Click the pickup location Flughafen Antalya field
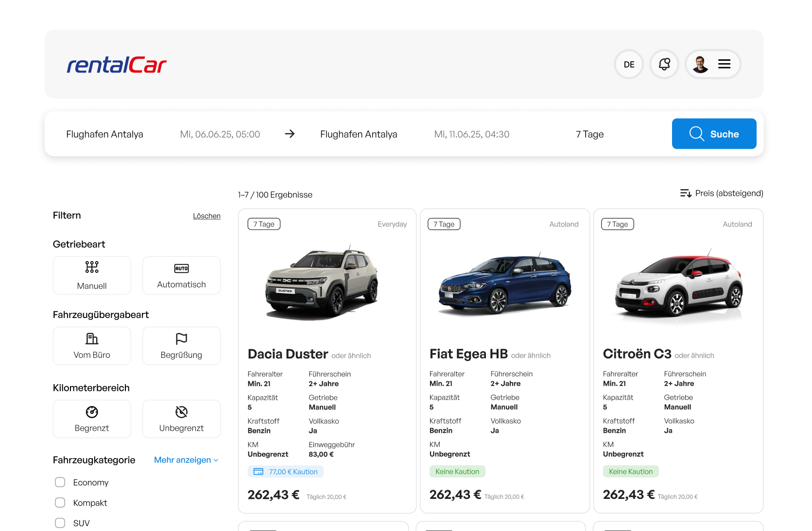Viewport: 812px width, 531px height. coord(104,134)
